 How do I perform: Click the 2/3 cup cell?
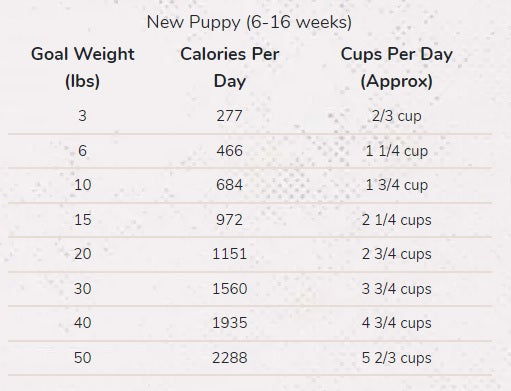[397, 116]
